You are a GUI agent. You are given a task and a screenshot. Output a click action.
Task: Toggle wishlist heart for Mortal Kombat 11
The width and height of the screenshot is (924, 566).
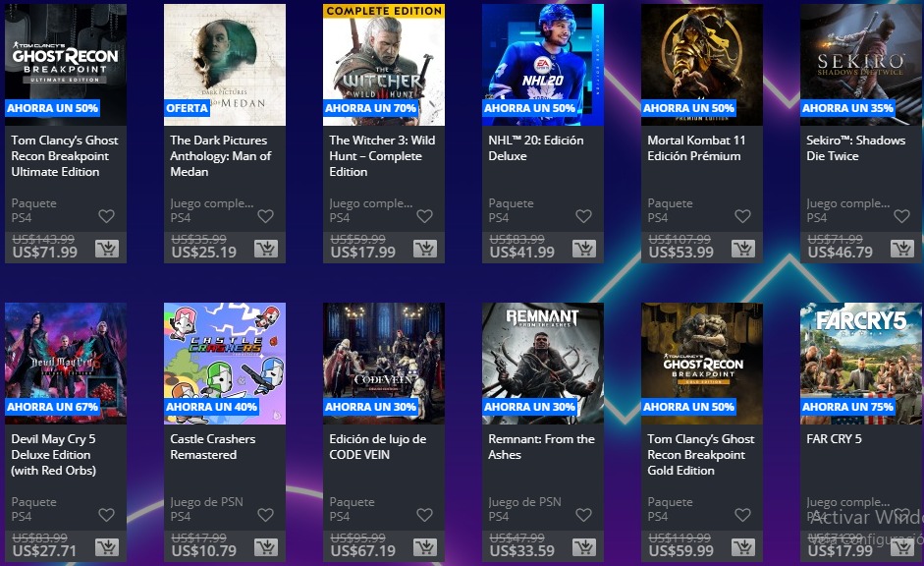tap(742, 216)
